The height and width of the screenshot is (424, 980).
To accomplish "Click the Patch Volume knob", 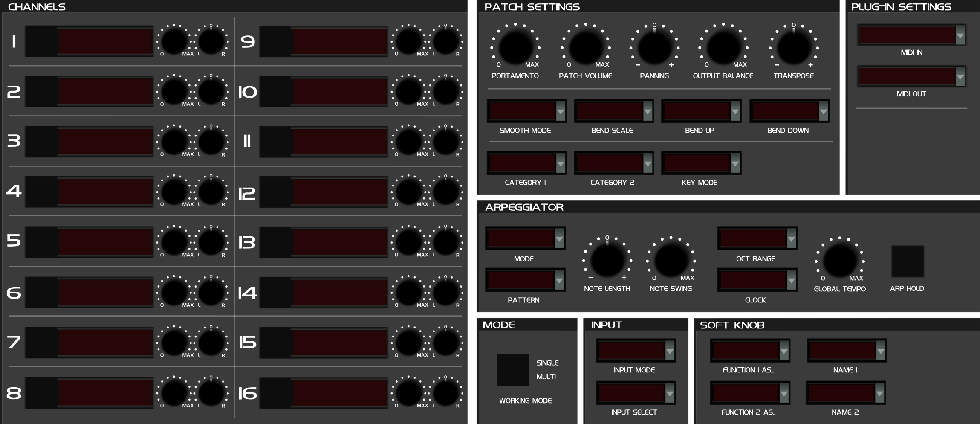I will [586, 47].
